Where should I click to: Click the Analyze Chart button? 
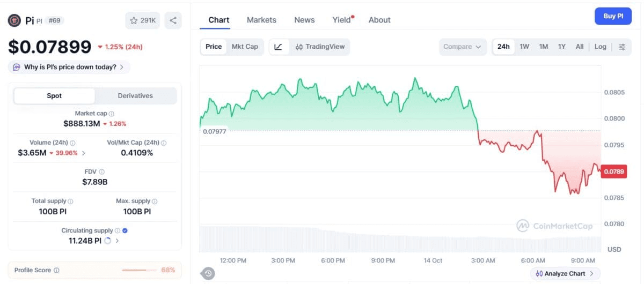click(566, 273)
